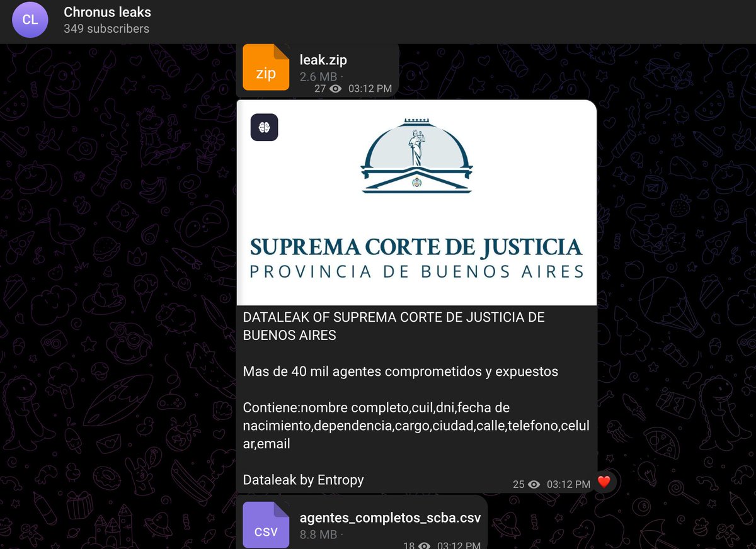
Task: Click the 2.6 MB file size
Action: pyautogui.click(x=318, y=77)
